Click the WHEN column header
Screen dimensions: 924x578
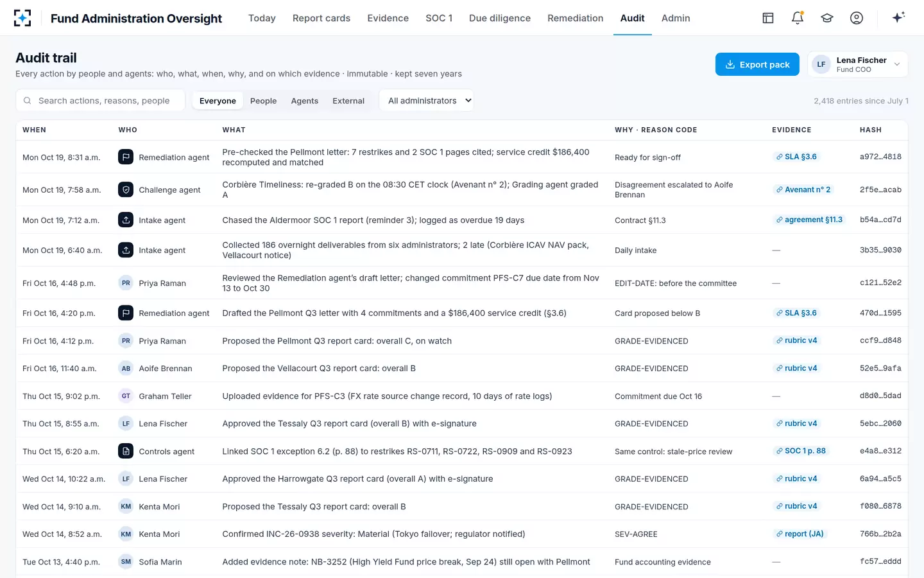(34, 130)
